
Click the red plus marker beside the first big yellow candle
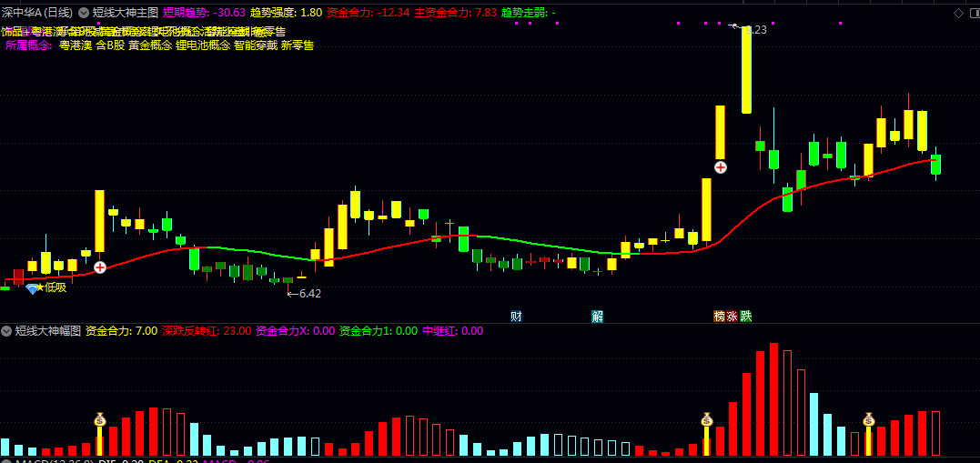click(x=100, y=267)
